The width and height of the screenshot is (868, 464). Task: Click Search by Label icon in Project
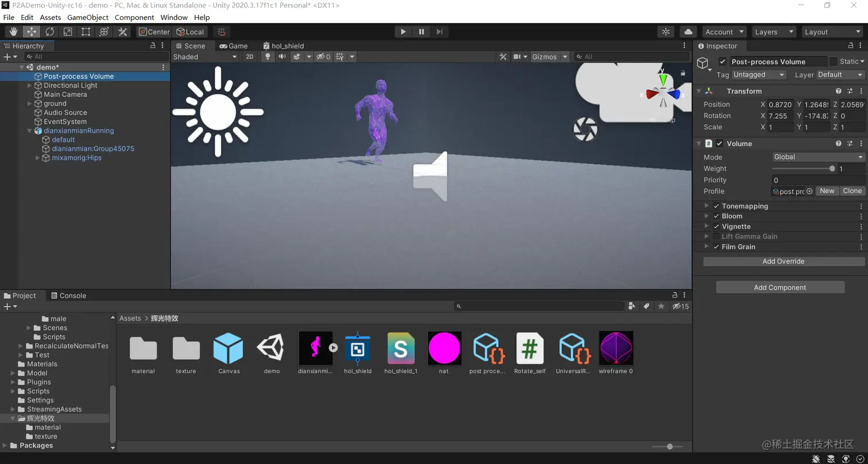tap(646, 306)
